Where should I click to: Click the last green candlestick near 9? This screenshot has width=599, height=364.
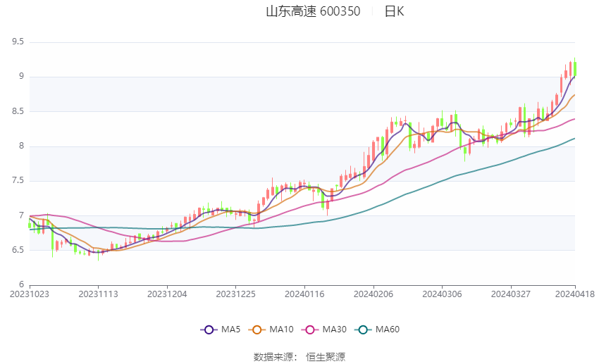(575, 69)
